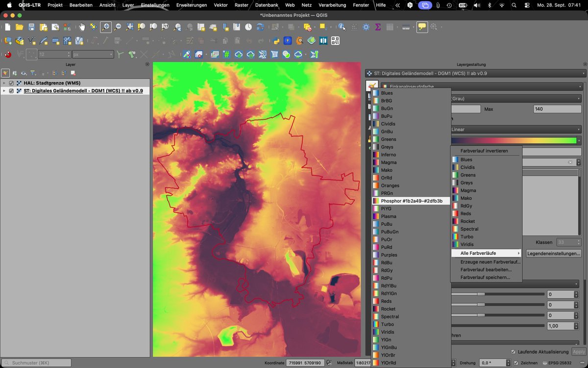Click the green hash grid toolbar icon
588x368 pixels.
(226, 54)
